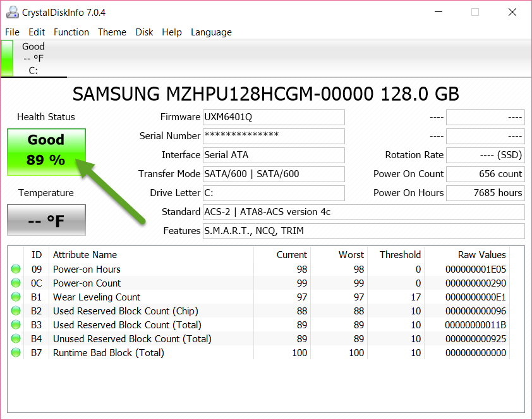
Task: Open the Disk menu
Action: (144, 32)
